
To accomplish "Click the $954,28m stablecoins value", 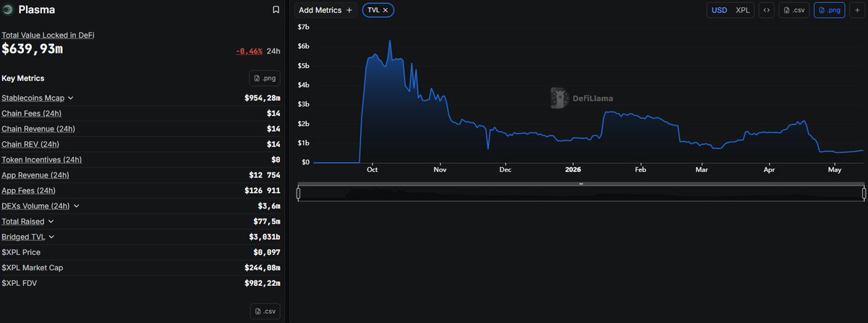I will (x=262, y=98).
